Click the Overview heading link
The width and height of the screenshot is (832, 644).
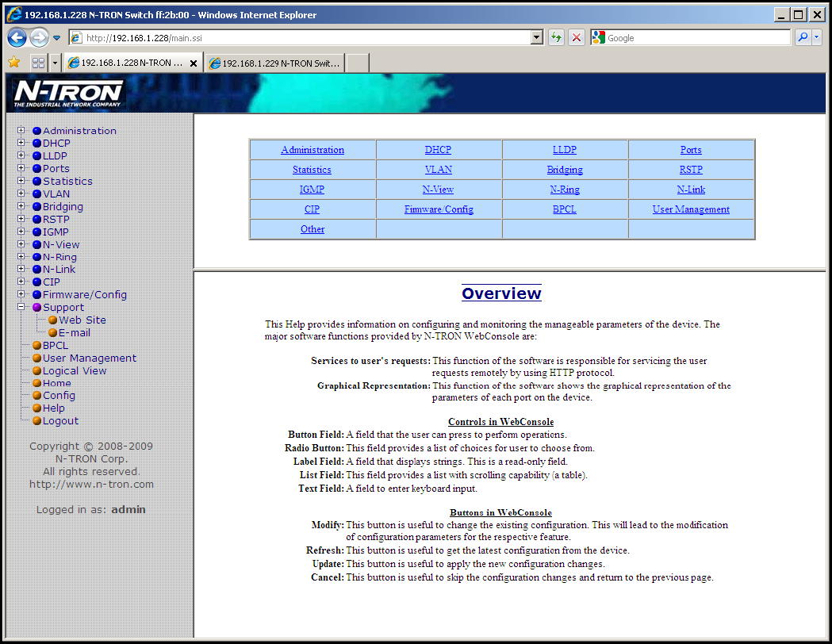(x=501, y=293)
